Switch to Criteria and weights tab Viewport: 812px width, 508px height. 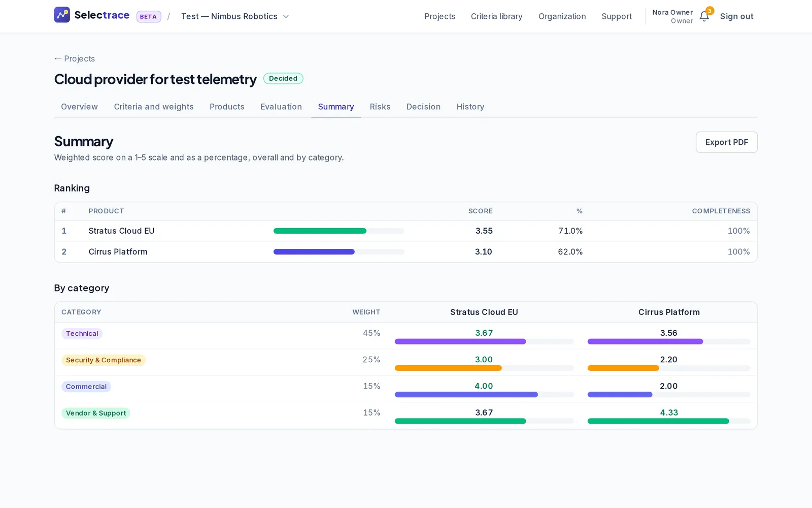coord(154,107)
